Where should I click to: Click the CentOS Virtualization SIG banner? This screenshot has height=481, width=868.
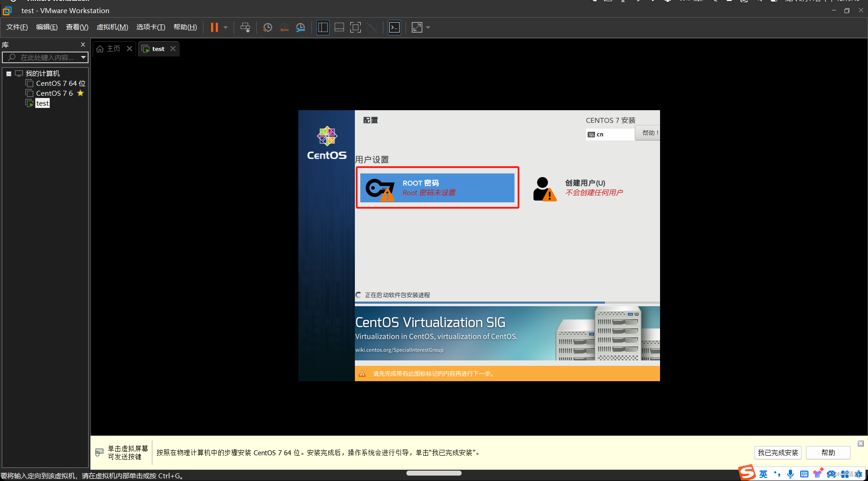(x=507, y=333)
